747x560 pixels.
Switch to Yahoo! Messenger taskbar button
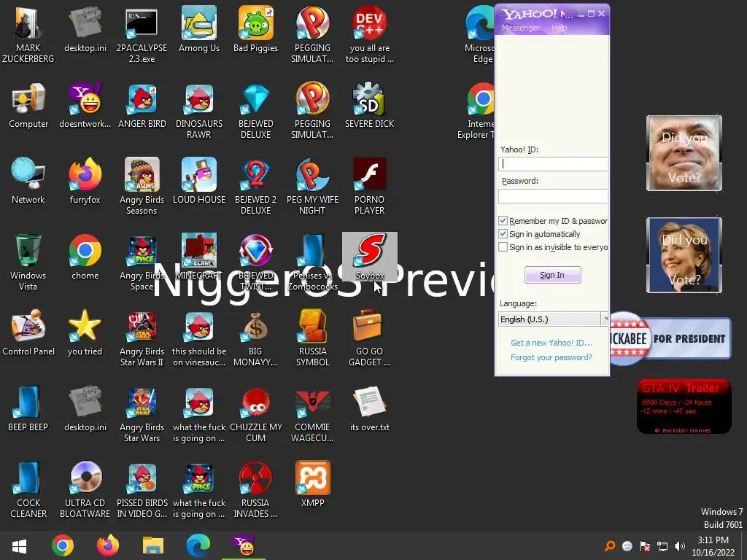(244, 545)
